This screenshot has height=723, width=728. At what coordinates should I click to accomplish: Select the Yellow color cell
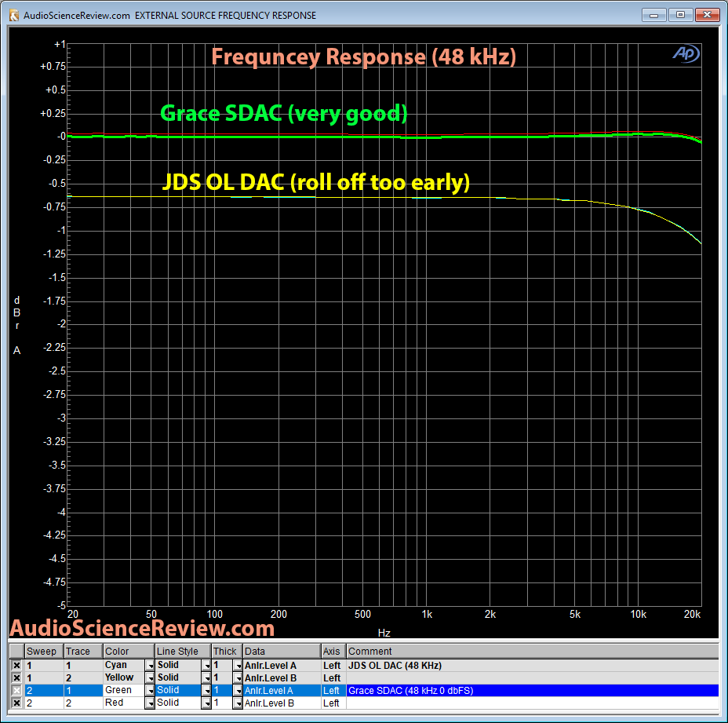coord(123,678)
